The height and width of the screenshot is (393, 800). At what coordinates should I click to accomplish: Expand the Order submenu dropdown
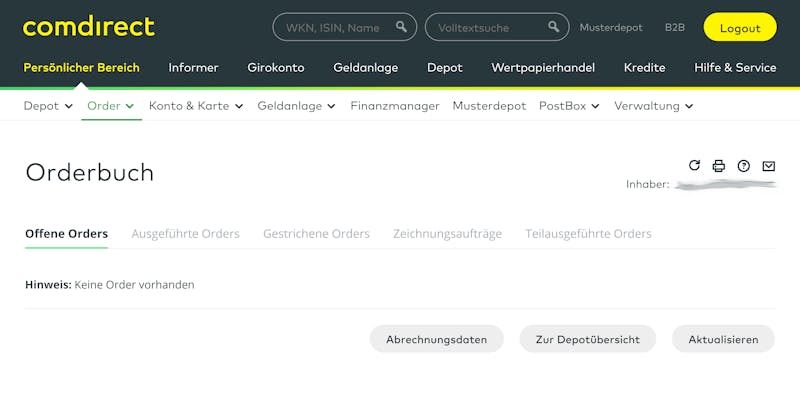pyautogui.click(x=111, y=106)
